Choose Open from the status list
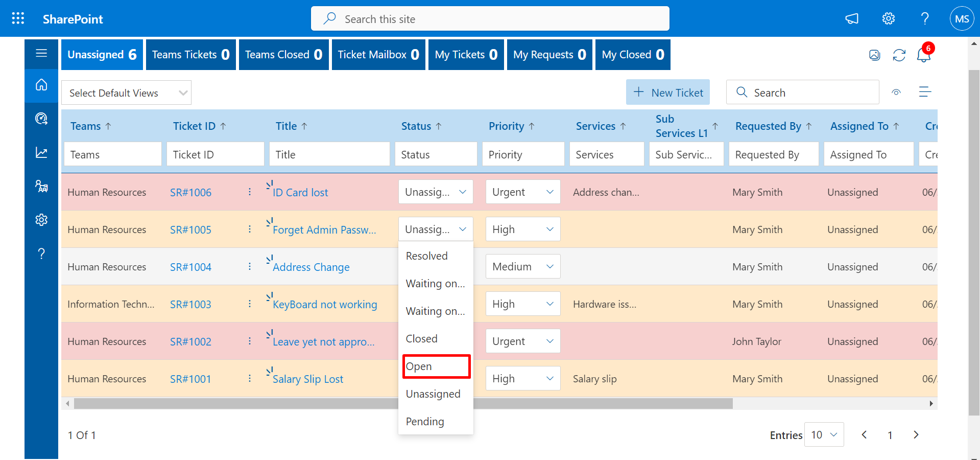This screenshot has height=460, width=980. [x=436, y=366]
